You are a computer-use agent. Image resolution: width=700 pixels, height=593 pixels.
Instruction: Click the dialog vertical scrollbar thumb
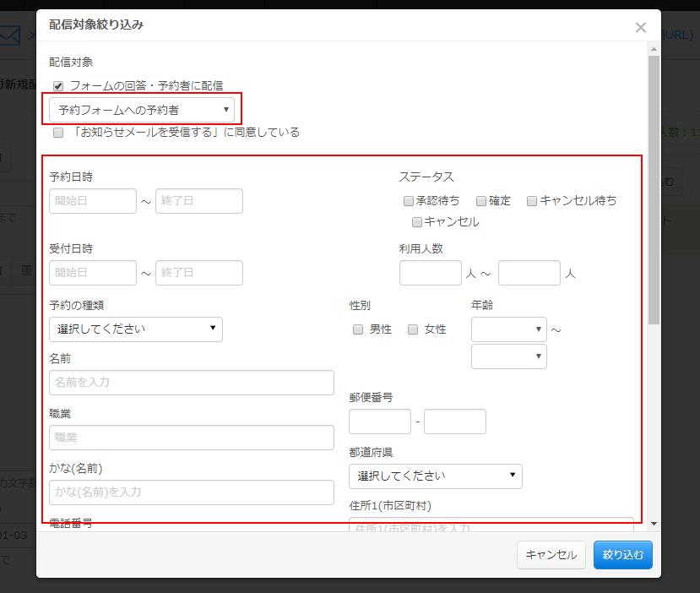654,190
